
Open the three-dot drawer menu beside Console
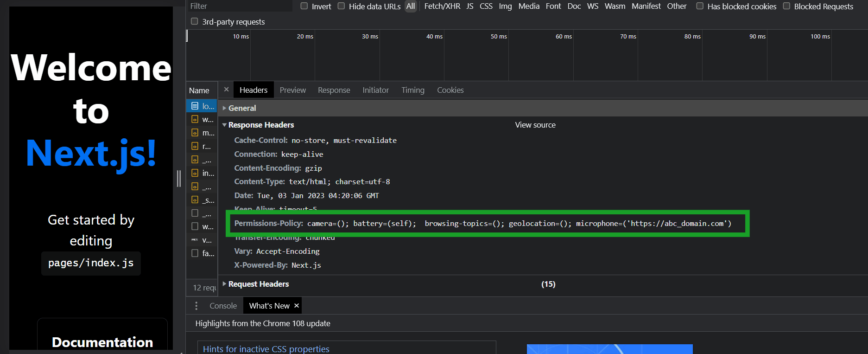click(x=196, y=306)
